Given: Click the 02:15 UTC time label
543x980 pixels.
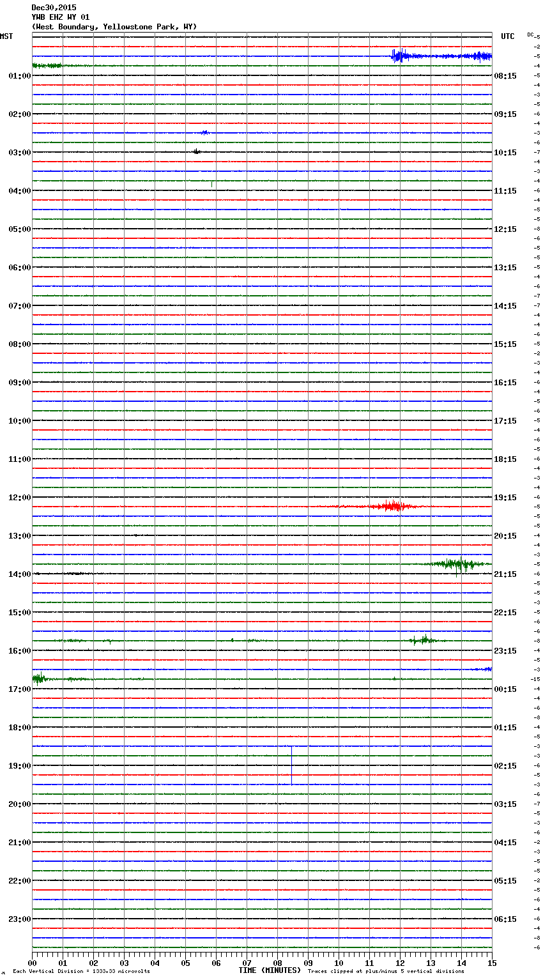Looking at the screenshot, I should pyautogui.click(x=505, y=766).
